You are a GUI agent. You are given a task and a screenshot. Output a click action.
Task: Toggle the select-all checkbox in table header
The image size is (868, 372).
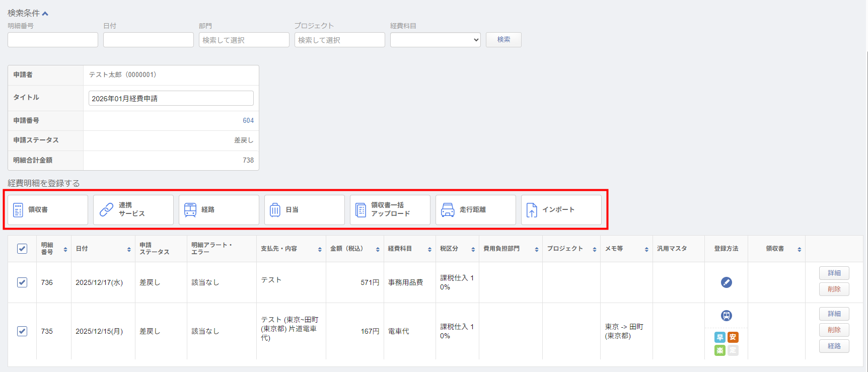pyautogui.click(x=22, y=249)
